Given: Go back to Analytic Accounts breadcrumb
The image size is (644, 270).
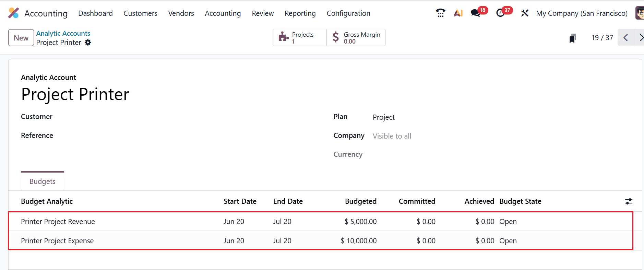Looking at the screenshot, I should [x=63, y=33].
